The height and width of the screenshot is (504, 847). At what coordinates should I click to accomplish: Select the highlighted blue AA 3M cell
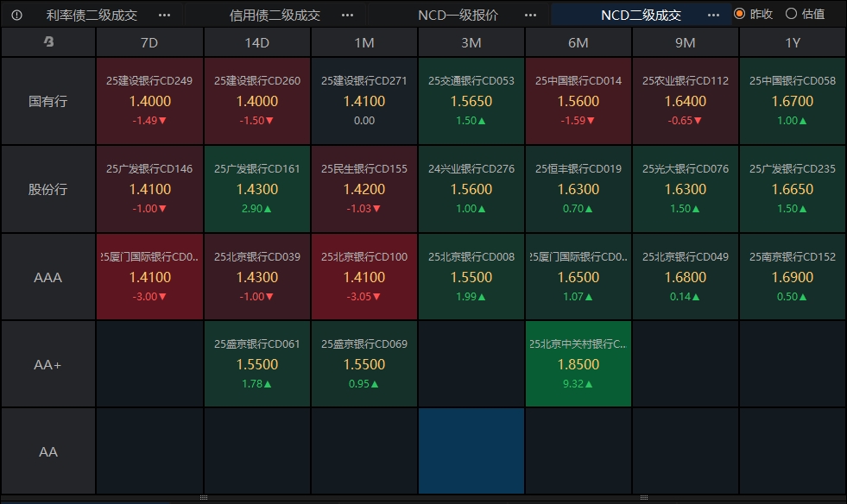coord(471,451)
